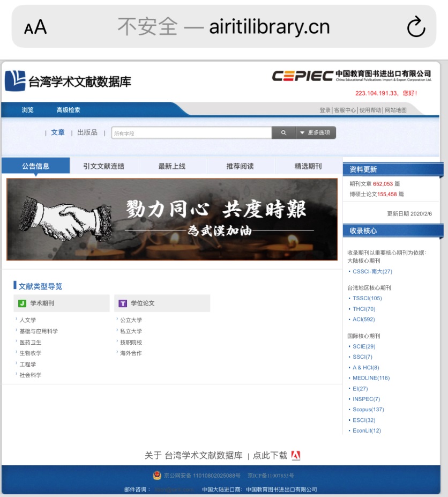Click the 中国大陆进口商 footer text
448x497 pixels.
click(259, 489)
